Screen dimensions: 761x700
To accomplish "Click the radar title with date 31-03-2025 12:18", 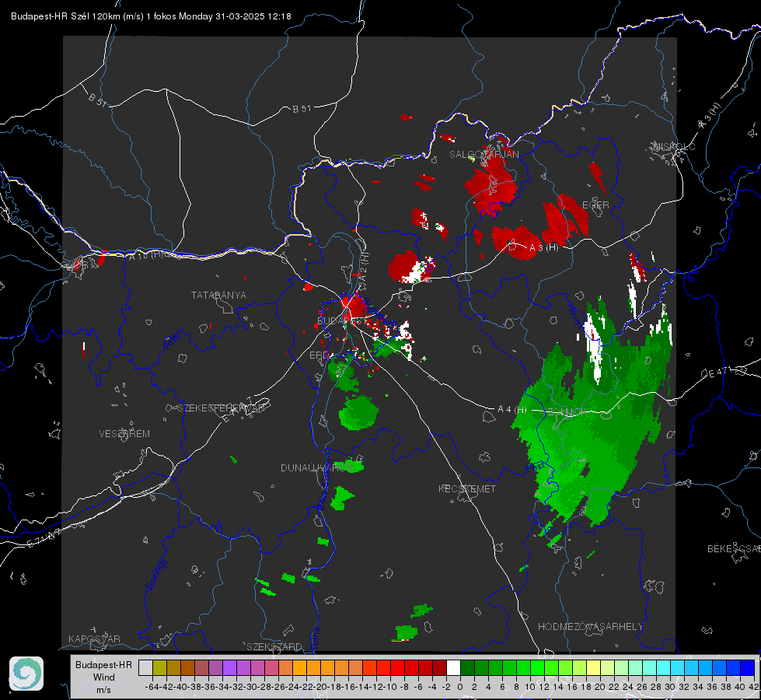I will click(151, 16).
